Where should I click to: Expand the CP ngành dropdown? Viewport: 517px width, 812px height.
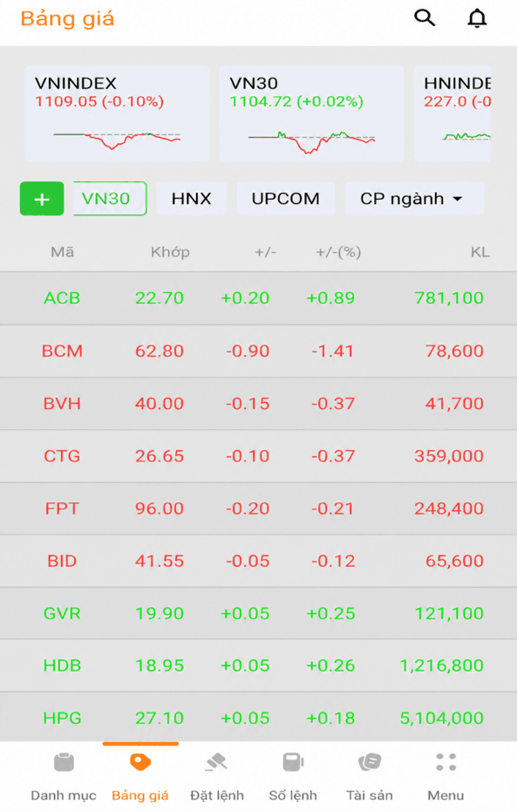pyautogui.click(x=414, y=198)
